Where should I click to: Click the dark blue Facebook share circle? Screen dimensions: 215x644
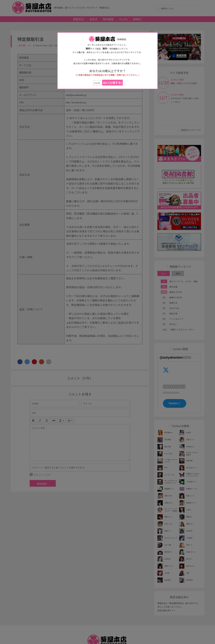pyautogui.click(x=20, y=361)
